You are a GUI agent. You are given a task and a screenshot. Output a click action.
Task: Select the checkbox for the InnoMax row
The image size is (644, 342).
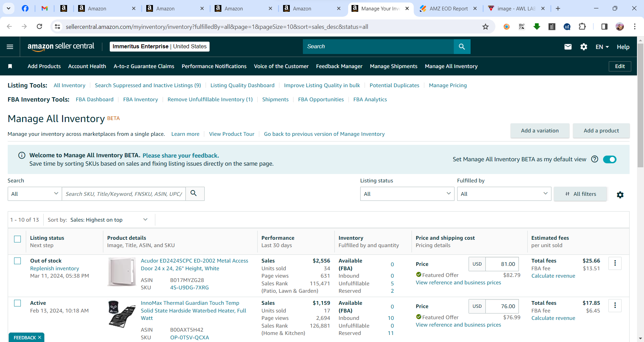pos(17,303)
